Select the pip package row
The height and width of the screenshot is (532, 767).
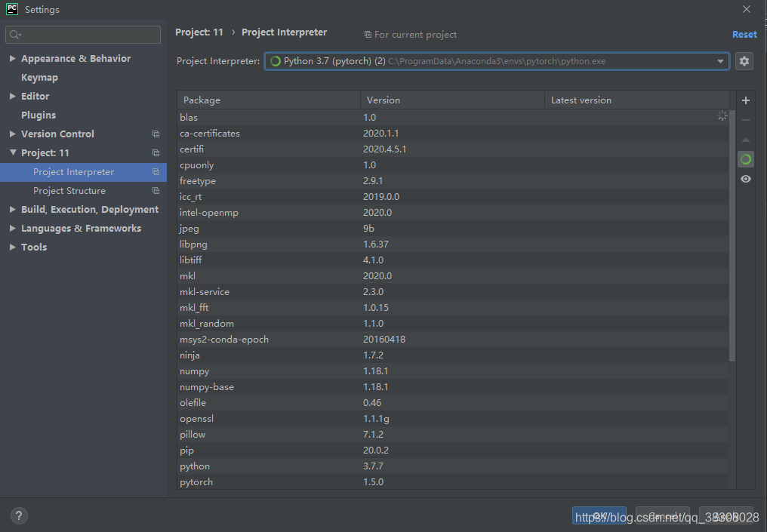pos(453,451)
